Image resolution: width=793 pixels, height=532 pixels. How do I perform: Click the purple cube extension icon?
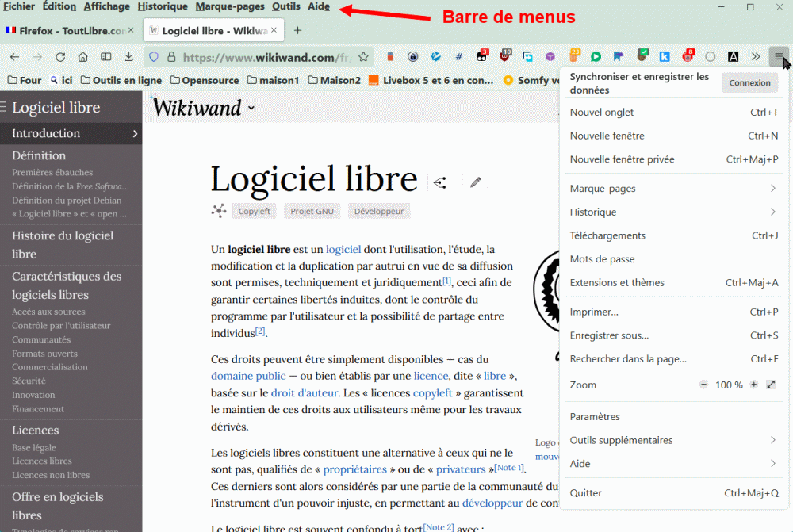(x=550, y=57)
